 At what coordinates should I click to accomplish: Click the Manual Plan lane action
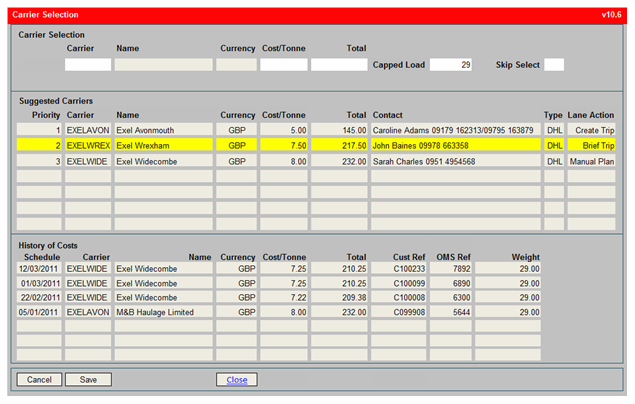[x=591, y=162]
